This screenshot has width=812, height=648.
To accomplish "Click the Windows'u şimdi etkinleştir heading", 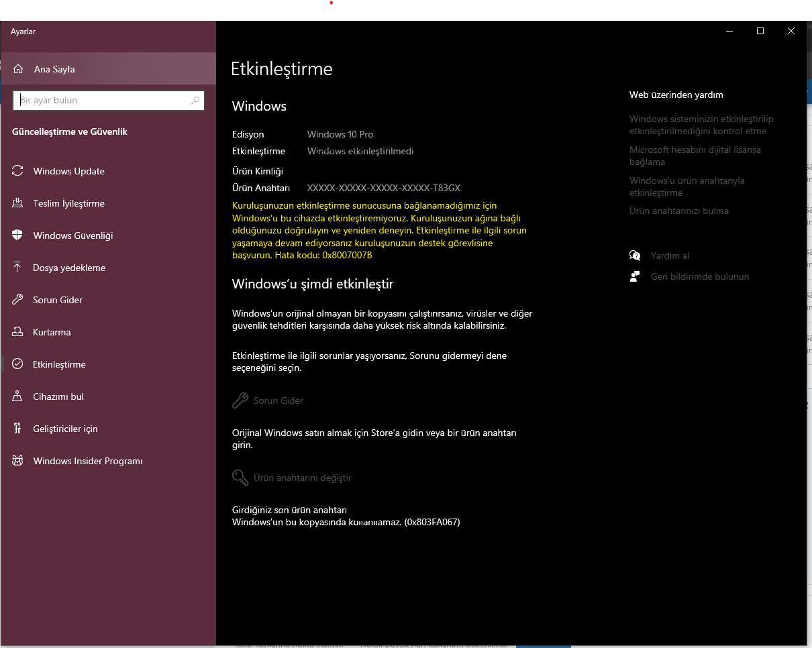I will click(313, 284).
